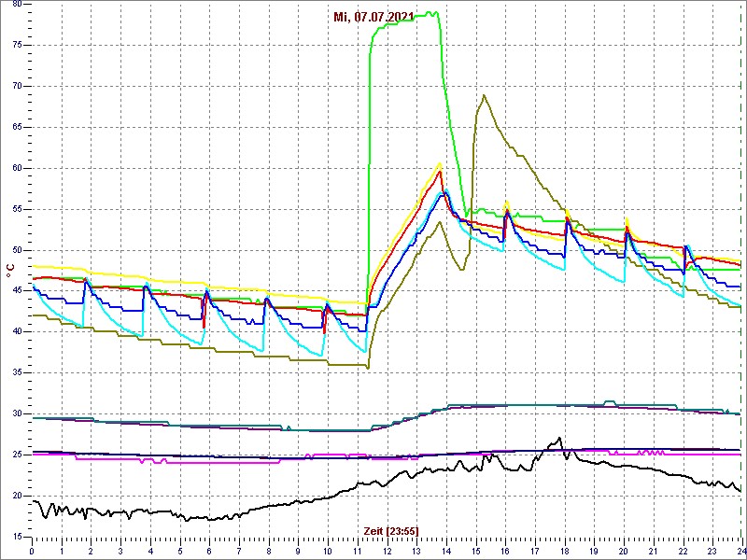Click the 60 temperature axis label
747x560 pixels.
(17, 169)
